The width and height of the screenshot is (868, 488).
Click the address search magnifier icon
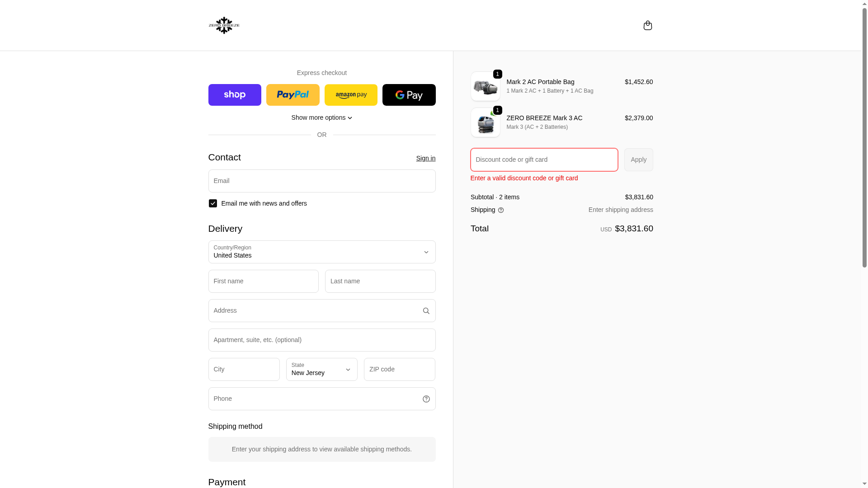click(426, 311)
